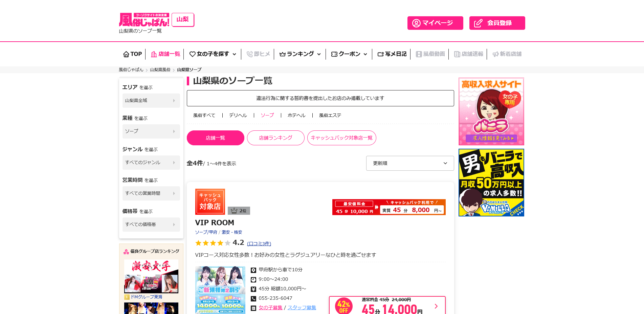Viewport: 644px width, 314px height.
Task: Click the 口コミ3件 reviews link
Action: pos(259,244)
